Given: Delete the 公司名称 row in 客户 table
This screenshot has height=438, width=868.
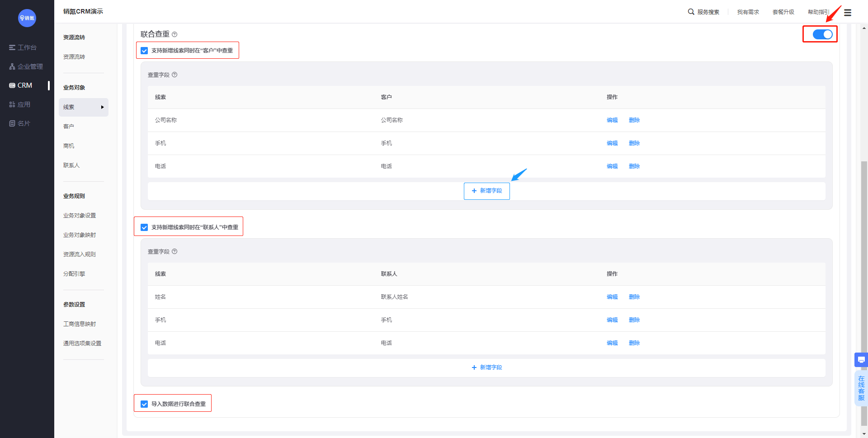Looking at the screenshot, I should (x=634, y=120).
